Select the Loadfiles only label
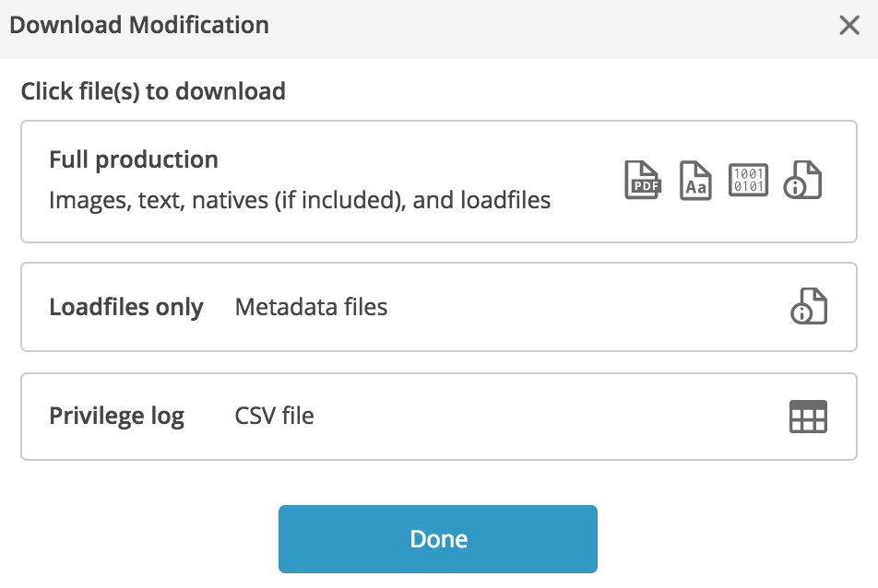The image size is (878, 588). [126, 307]
